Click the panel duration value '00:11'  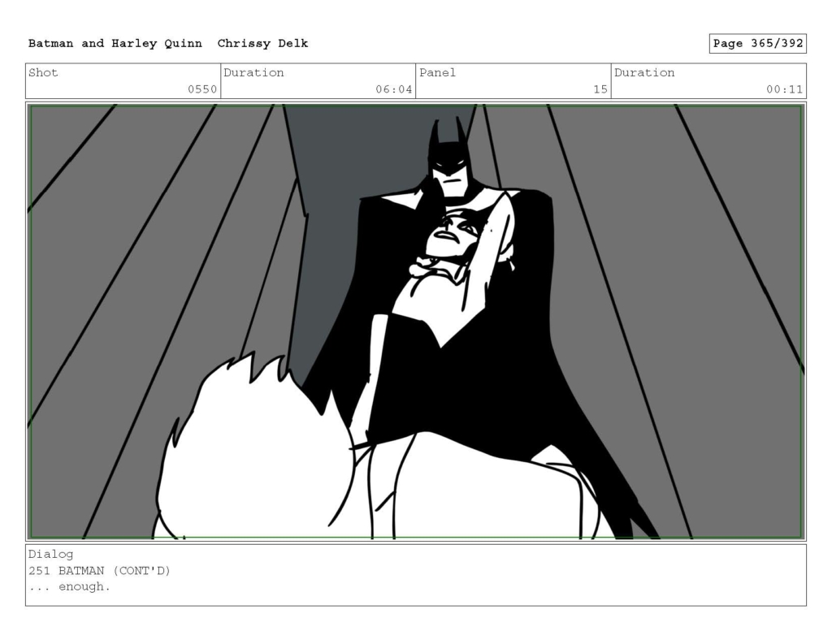pos(784,89)
